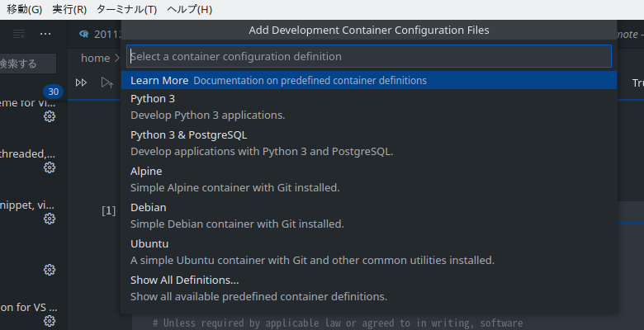Choose Python 3 & PostgreSQL definition

tap(369, 144)
